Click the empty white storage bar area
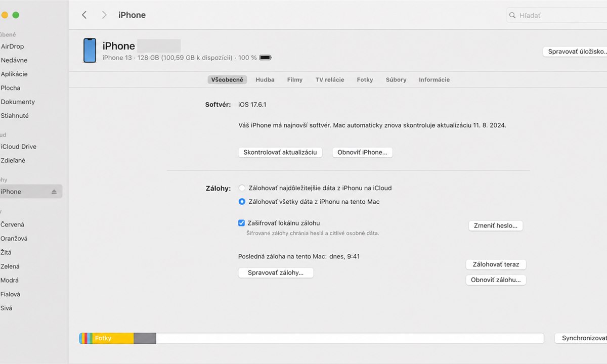Viewport: 607px width, 364px height. (350, 338)
